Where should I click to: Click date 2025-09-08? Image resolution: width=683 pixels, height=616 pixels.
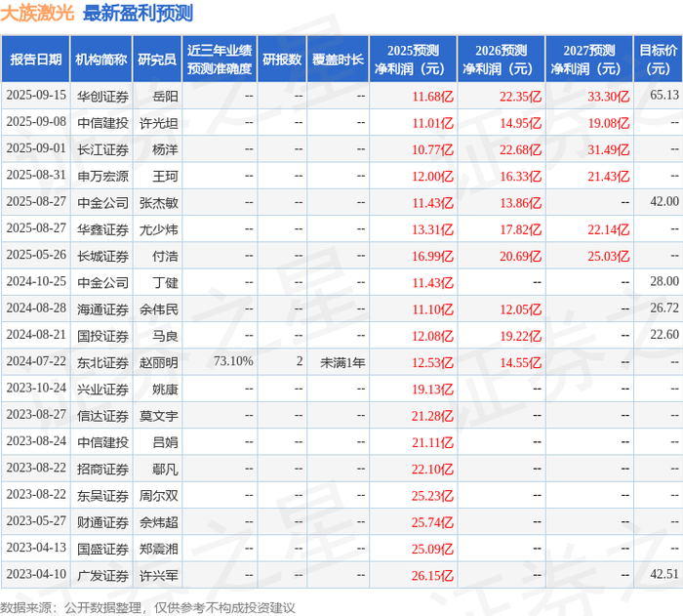(36, 122)
